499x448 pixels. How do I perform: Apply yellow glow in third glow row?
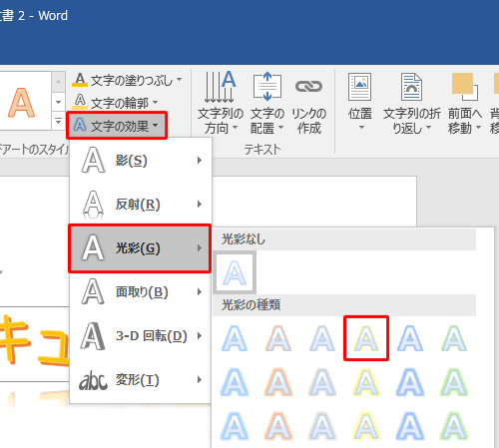coord(366,426)
